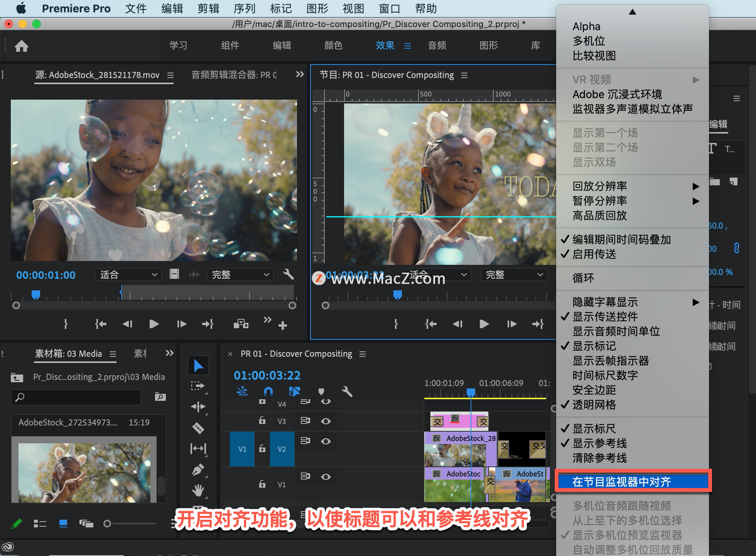The image size is (756, 556).
Task: Click the Media bin search field
Action: pyautogui.click(x=76, y=397)
